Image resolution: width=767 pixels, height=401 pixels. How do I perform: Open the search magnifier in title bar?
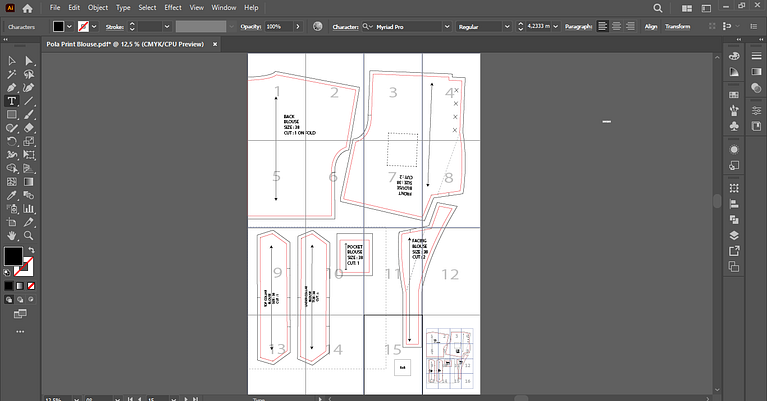coord(658,8)
